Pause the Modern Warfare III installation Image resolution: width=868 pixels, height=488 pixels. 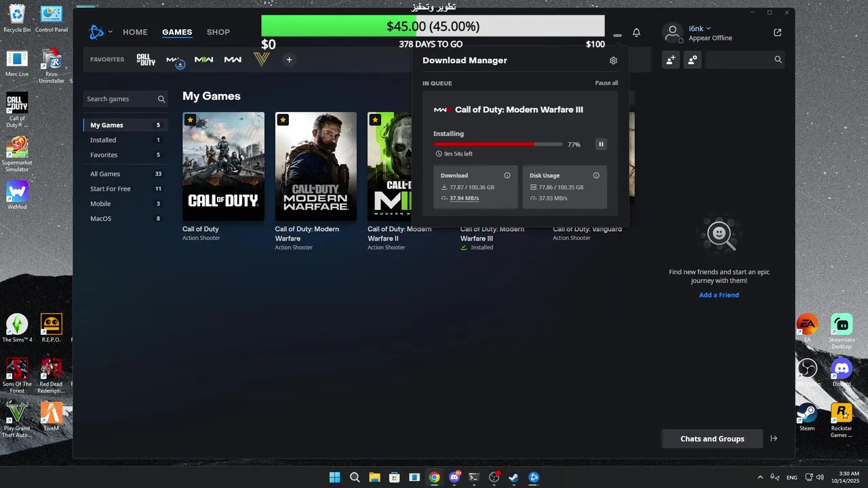601,144
